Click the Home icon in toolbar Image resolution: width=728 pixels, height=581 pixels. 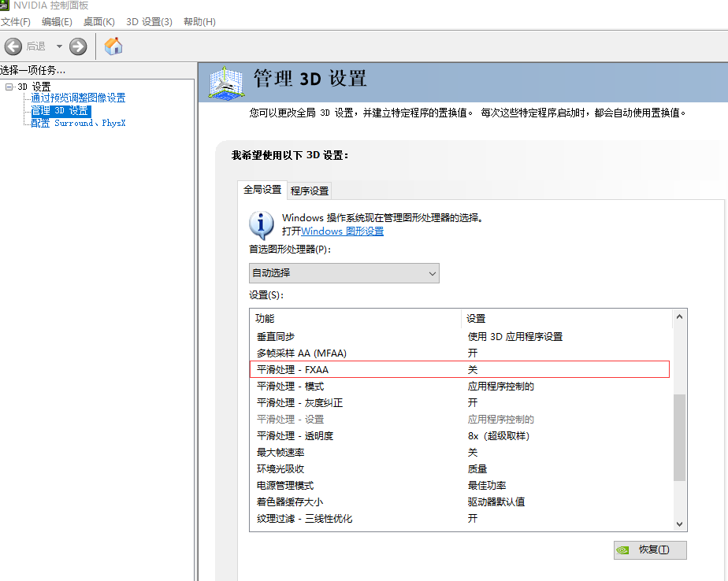point(113,46)
